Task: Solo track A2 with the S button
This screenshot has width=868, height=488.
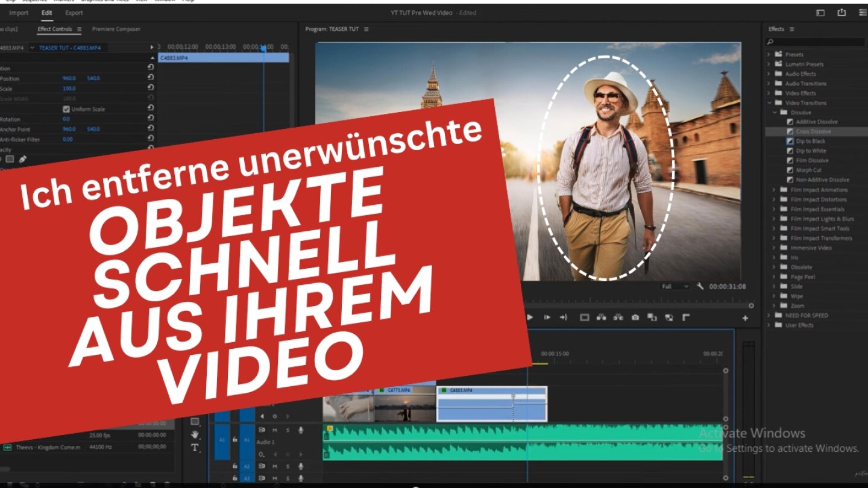Action: tap(288, 466)
